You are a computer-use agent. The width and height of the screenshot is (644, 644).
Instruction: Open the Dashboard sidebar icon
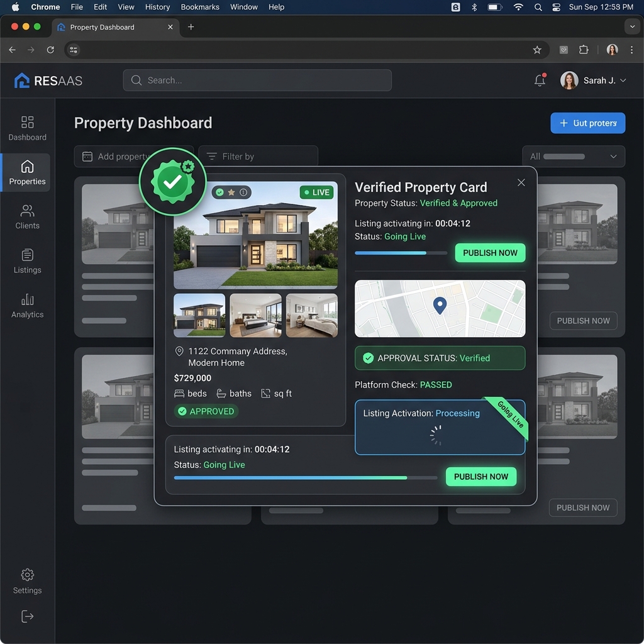pos(27,122)
